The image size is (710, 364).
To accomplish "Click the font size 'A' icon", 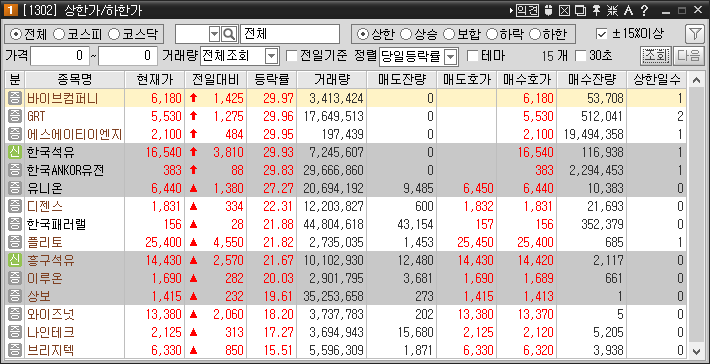I will coord(628,10).
